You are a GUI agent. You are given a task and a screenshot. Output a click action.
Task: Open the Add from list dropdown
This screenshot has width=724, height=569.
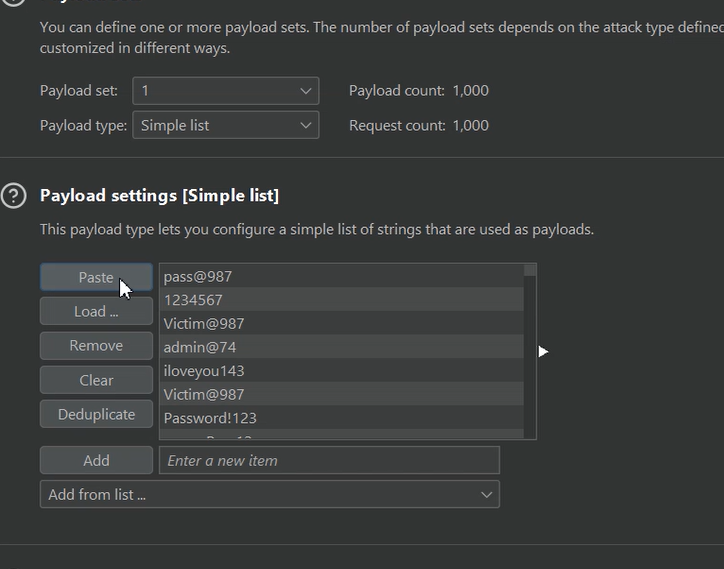(269, 494)
